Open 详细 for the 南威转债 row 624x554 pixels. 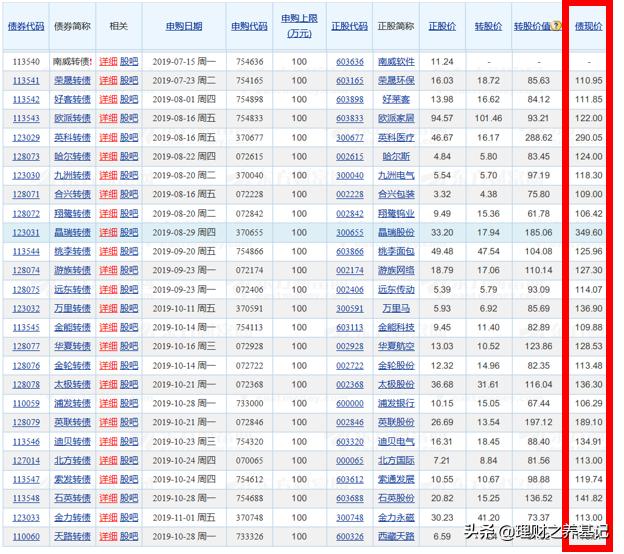pos(108,62)
